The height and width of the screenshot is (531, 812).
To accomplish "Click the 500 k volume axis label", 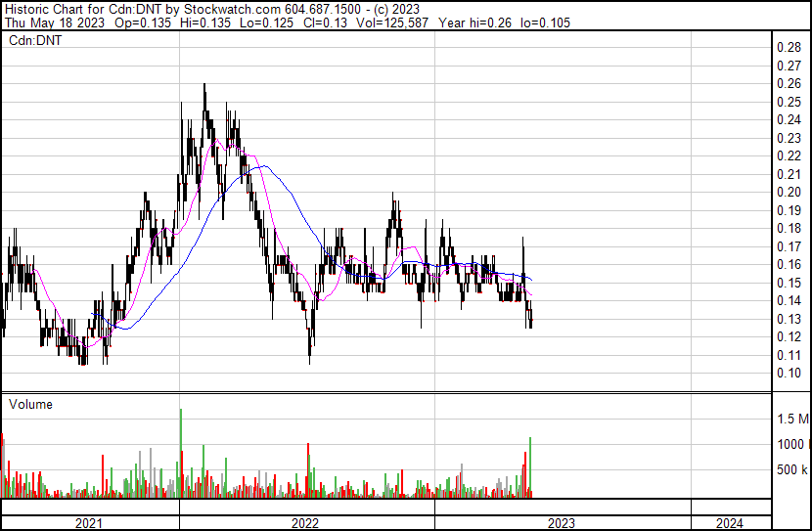I will pos(791,470).
